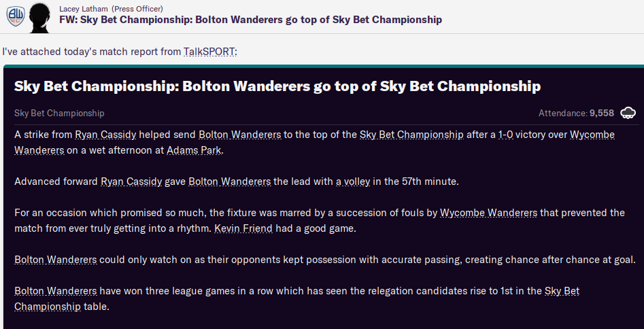Open referee Kevin Friend's profile link

[x=243, y=228]
